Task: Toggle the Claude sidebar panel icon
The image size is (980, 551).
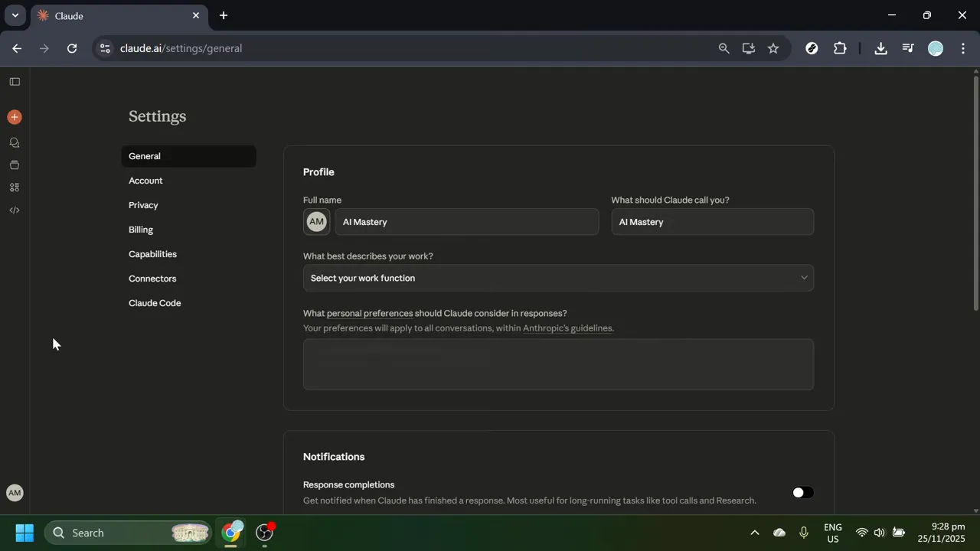Action: tap(15, 81)
